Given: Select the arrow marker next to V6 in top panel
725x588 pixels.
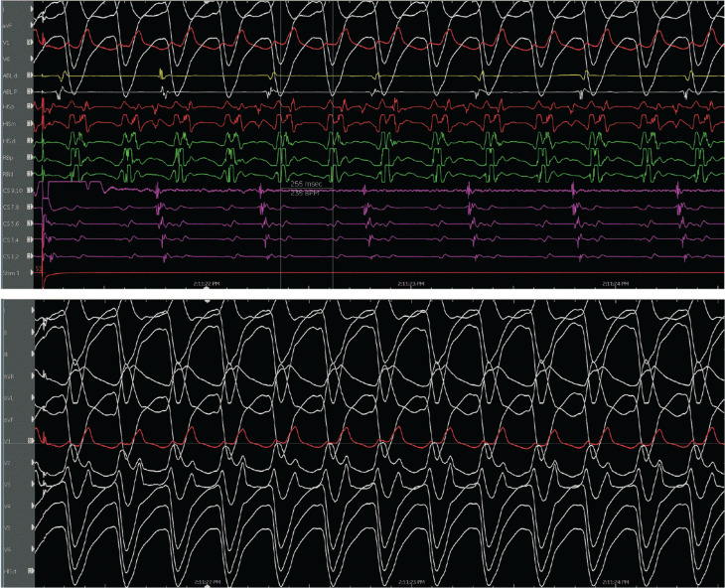Looking at the screenshot, I should [x=32, y=59].
